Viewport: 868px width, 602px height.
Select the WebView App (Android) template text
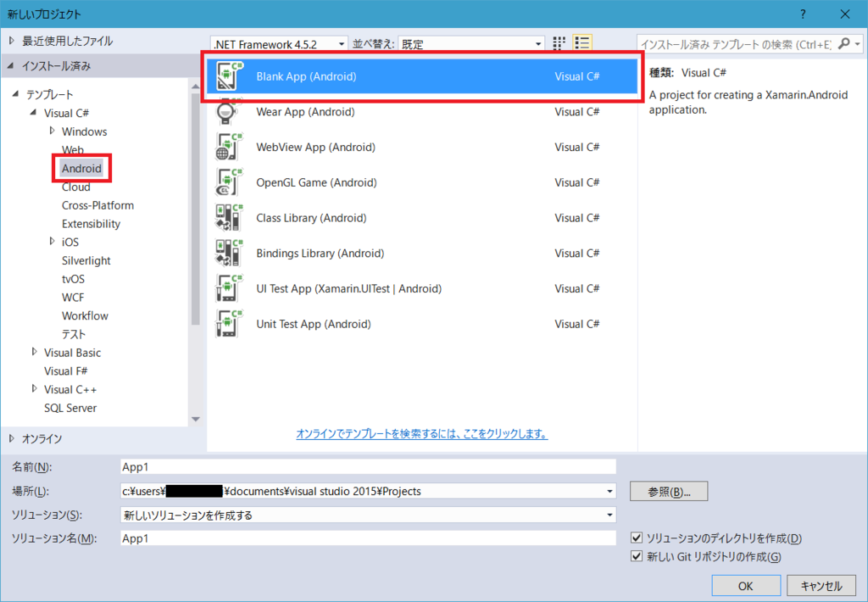click(x=315, y=148)
